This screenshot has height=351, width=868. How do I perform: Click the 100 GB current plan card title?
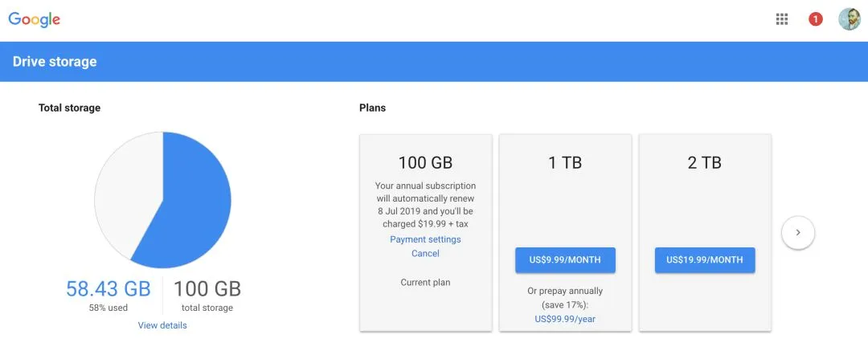425,162
